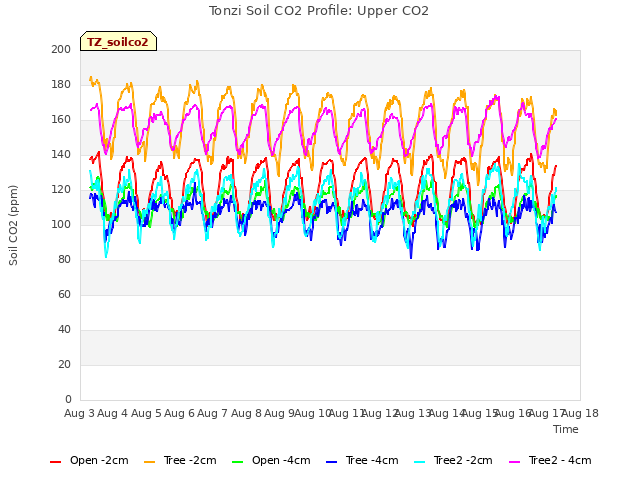
Task: Click the cyan Tree2 -2cm legend swatch
Action: [420, 462]
